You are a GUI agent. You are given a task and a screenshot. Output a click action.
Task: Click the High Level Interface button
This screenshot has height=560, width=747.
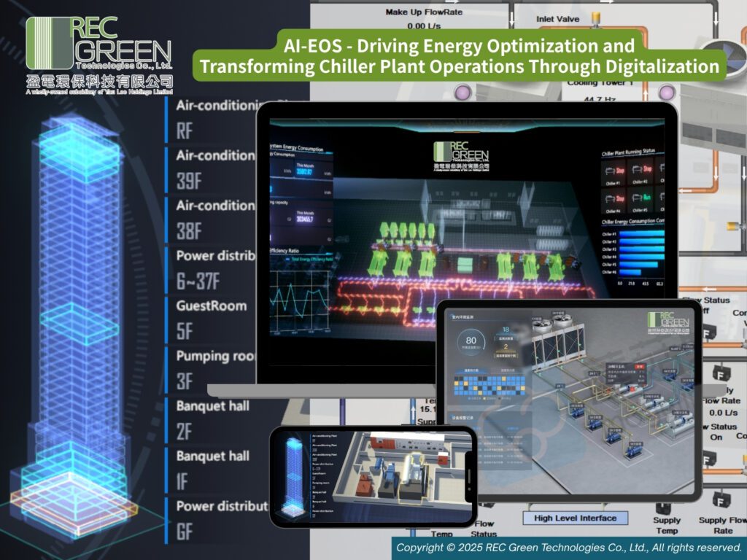click(x=575, y=518)
